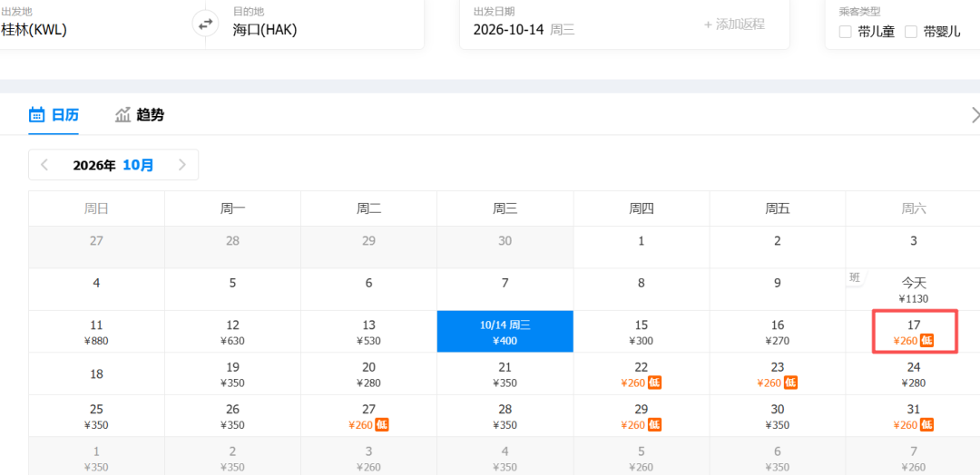
Task: Select October 26 priced ¥350
Action: [232, 416]
